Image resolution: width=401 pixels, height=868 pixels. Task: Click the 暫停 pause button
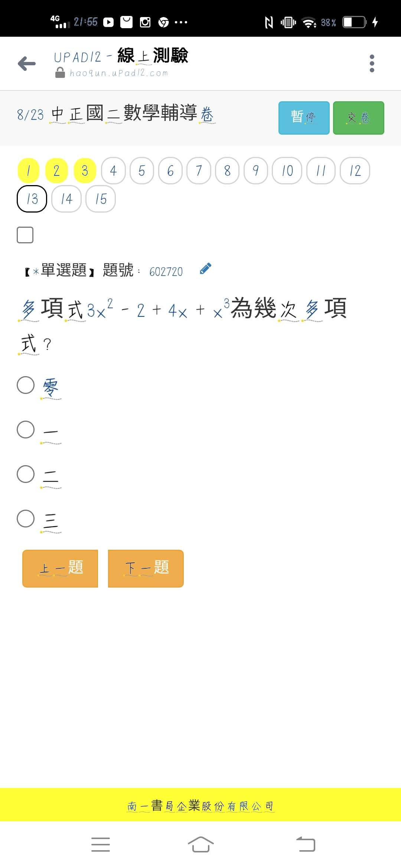pyautogui.click(x=304, y=118)
